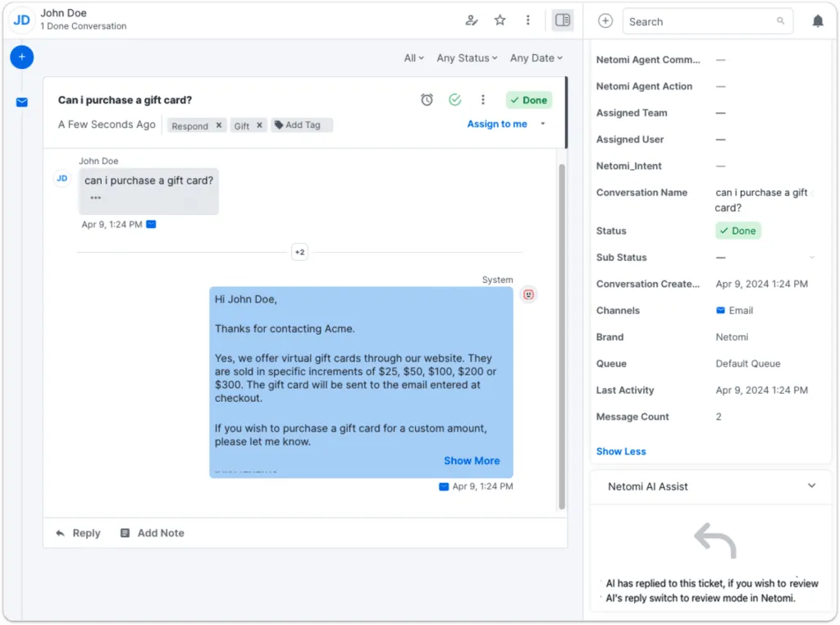Collapse the Netomi AI Assist panel
The width and height of the screenshot is (840, 625).
811,486
